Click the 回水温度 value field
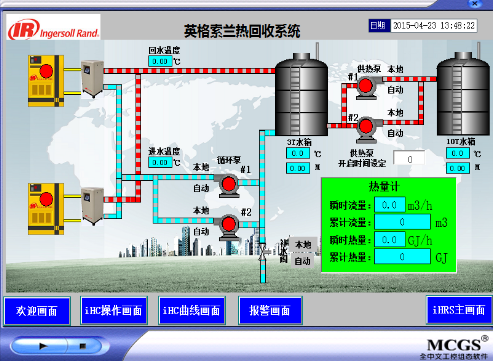493x361 pixels. (x=160, y=61)
